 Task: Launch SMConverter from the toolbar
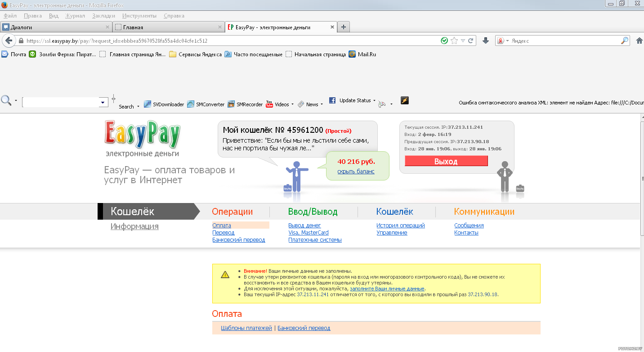(206, 104)
